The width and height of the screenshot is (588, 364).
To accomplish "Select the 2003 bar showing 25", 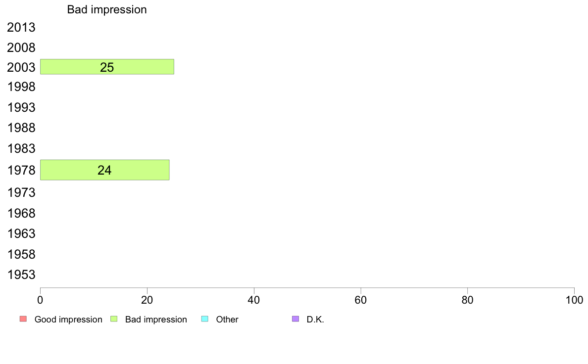I will 107,67.
